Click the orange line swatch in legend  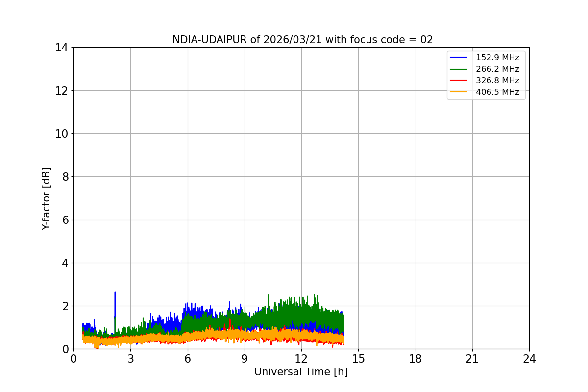pyautogui.click(x=459, y=92)
